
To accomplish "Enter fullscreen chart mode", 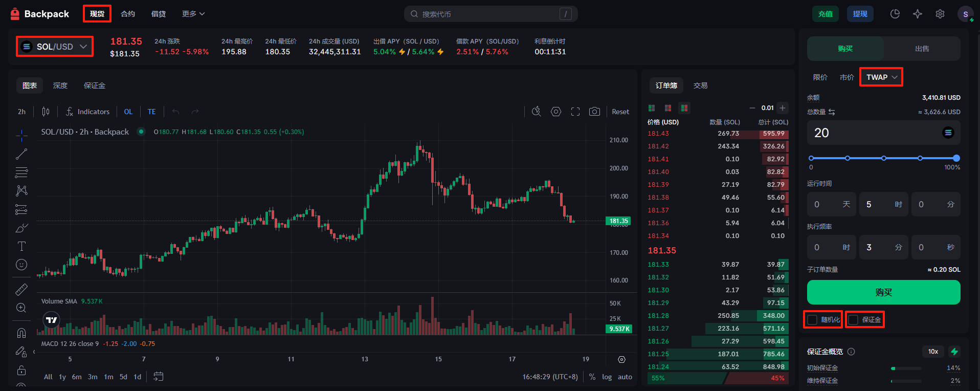I will [575, 112].
